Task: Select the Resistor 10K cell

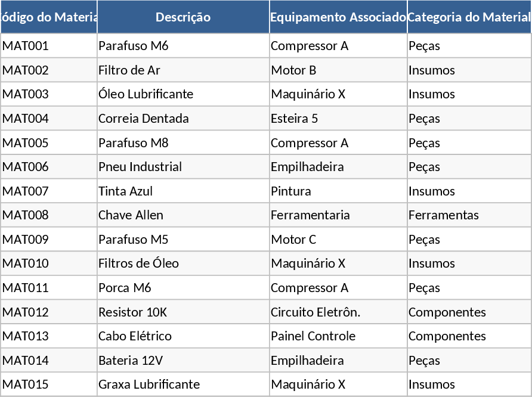Action: click(x=183, y=312)
